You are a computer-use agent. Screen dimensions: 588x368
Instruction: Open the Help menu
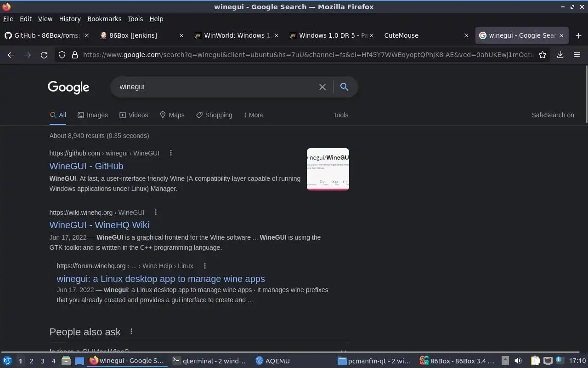(156, 19)
